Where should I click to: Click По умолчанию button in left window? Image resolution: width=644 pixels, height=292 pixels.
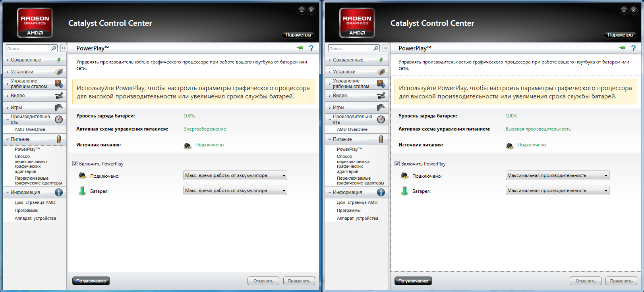(x=91, y=281)
